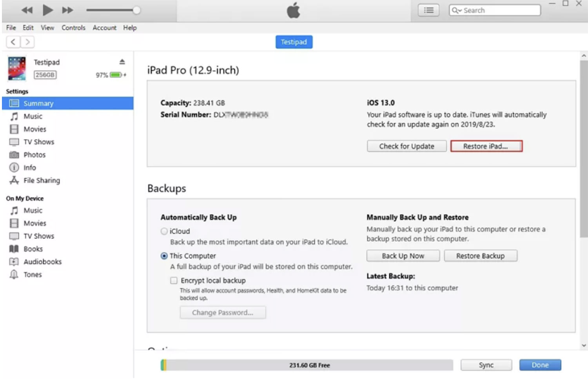The height and width of the screenshot is (379, 588).
Task: Open the list view icon button
Action: click(428, 10)
